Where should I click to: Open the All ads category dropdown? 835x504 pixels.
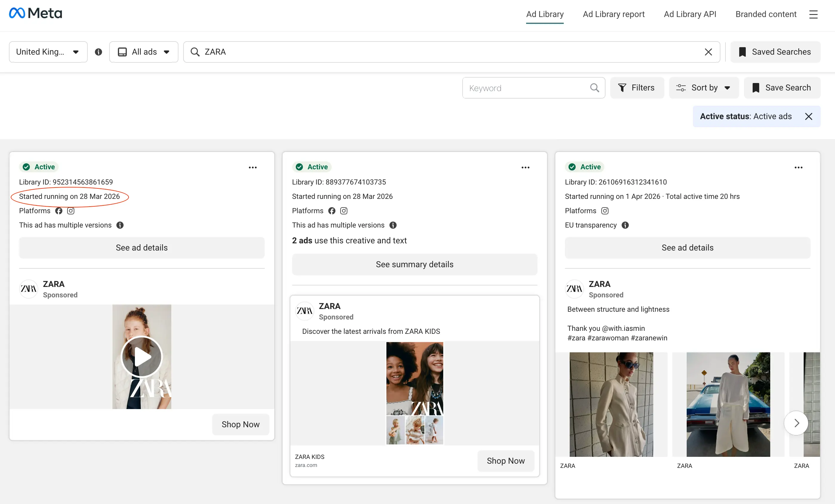click(x=144, y=52)
